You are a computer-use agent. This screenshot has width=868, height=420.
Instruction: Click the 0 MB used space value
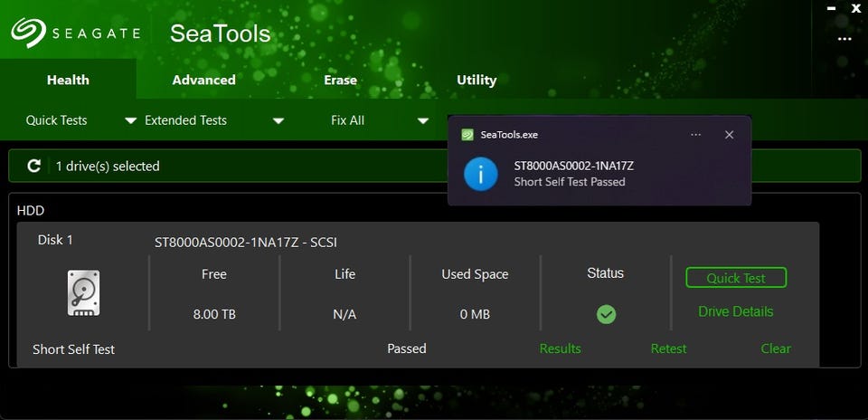tap(475, 315)
